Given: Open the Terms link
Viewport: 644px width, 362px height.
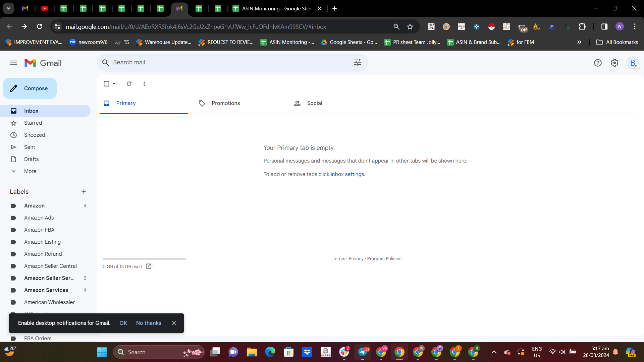Looking at the screenshot, I should 339,259.
